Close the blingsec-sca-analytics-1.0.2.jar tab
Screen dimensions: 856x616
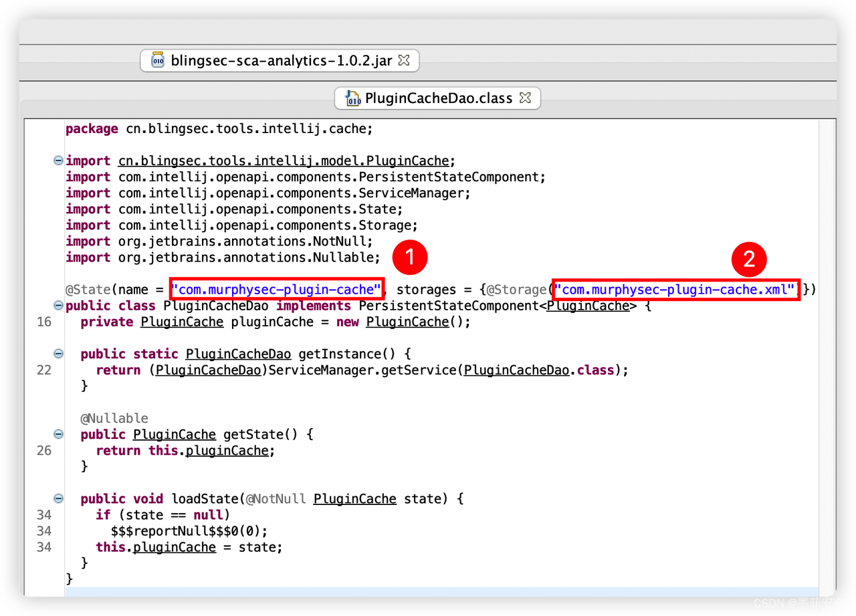tap(403, 60)
